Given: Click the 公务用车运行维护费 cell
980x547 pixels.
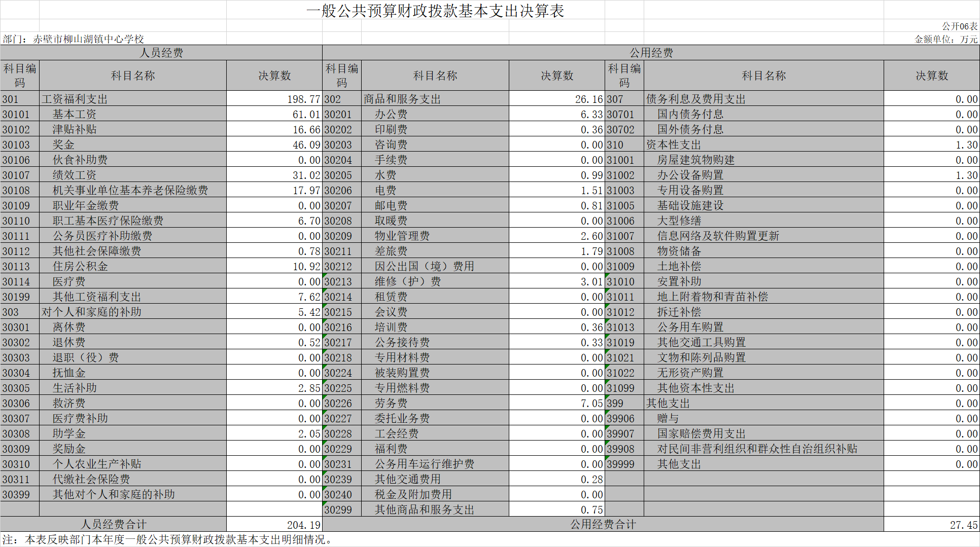Looking at the screenshot, I should coord(435,464).
